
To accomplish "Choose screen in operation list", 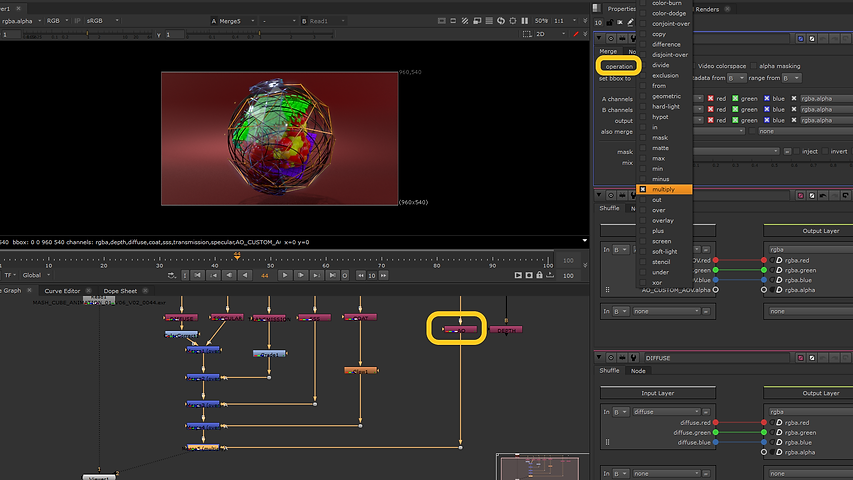I will [x=664, y=241].
